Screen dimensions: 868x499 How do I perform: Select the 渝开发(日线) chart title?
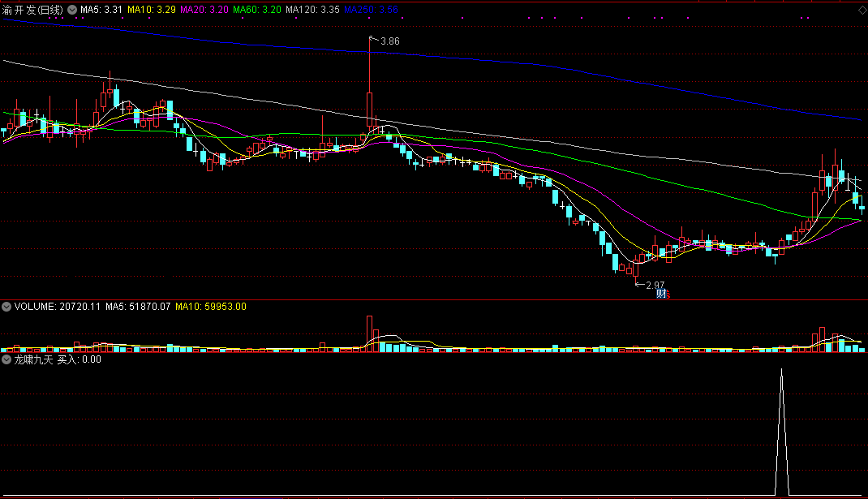tap(33, 10)
